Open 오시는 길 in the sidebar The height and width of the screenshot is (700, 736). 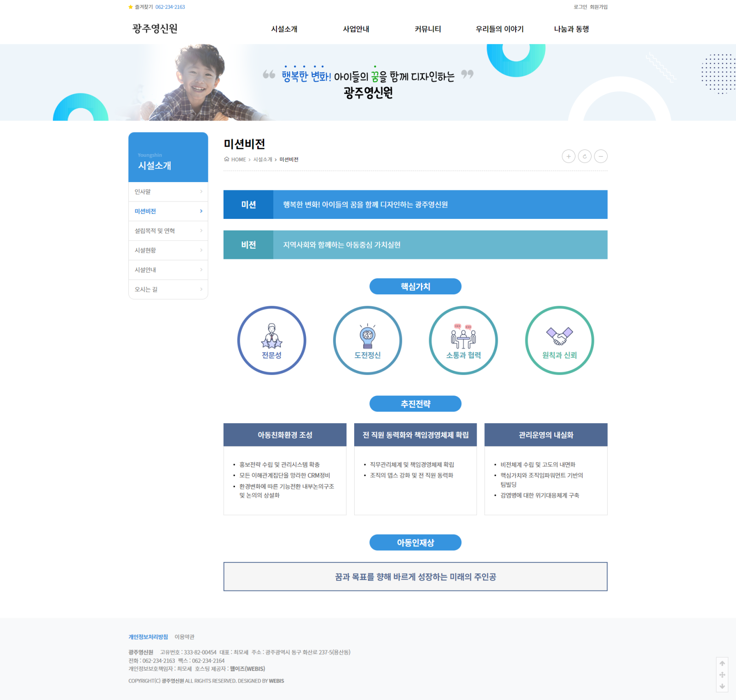(x=168, y=289)
